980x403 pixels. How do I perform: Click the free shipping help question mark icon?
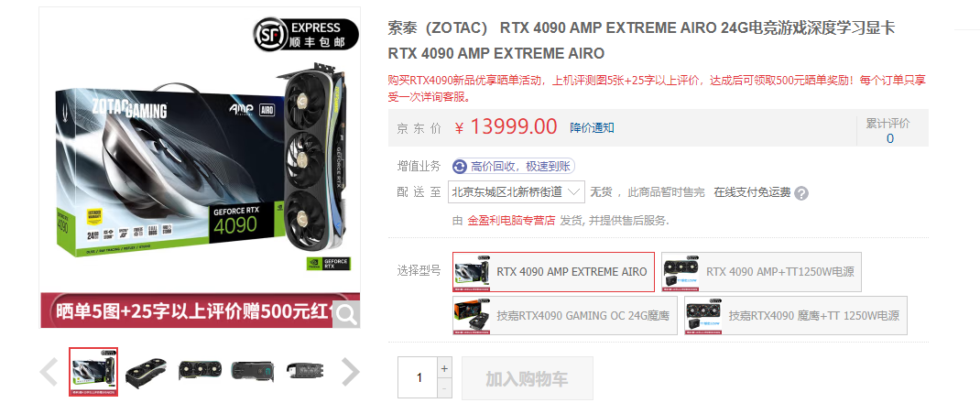pos(801,193)
